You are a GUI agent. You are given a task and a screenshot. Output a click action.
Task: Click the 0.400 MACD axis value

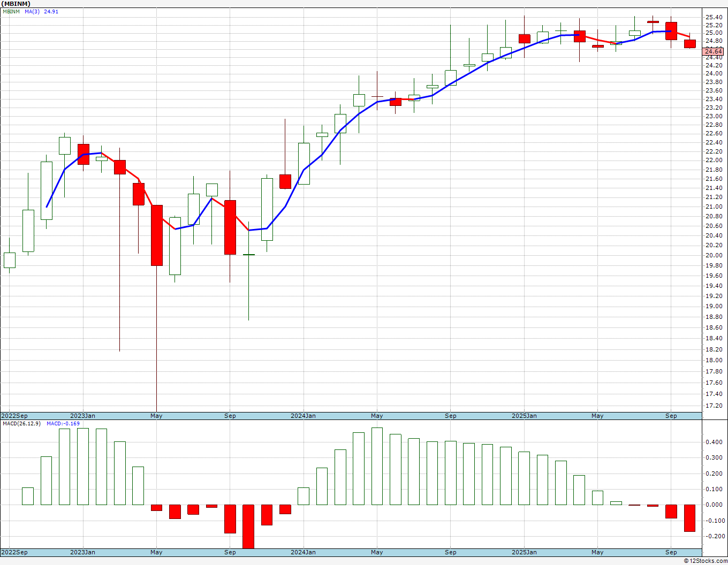714,442
